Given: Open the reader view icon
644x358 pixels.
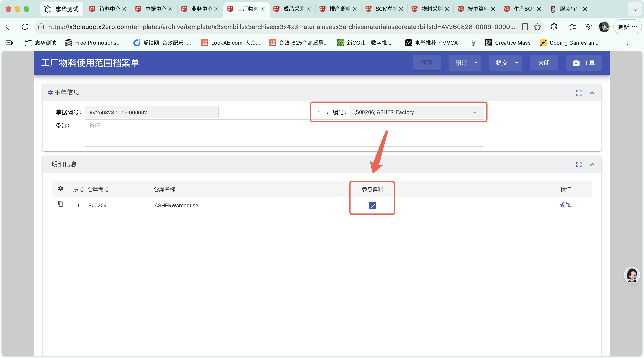Looking at the screenshot, I should coord(525,27).
